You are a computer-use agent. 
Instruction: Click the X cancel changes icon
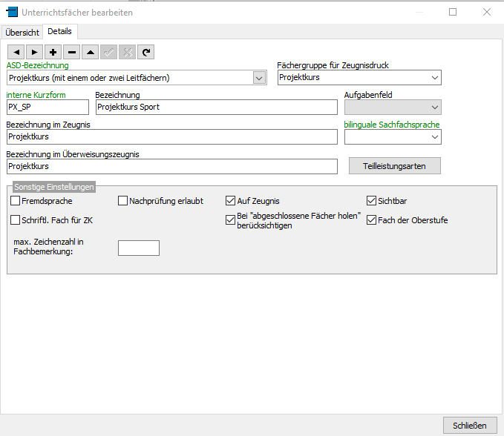(x=128, y=52)
